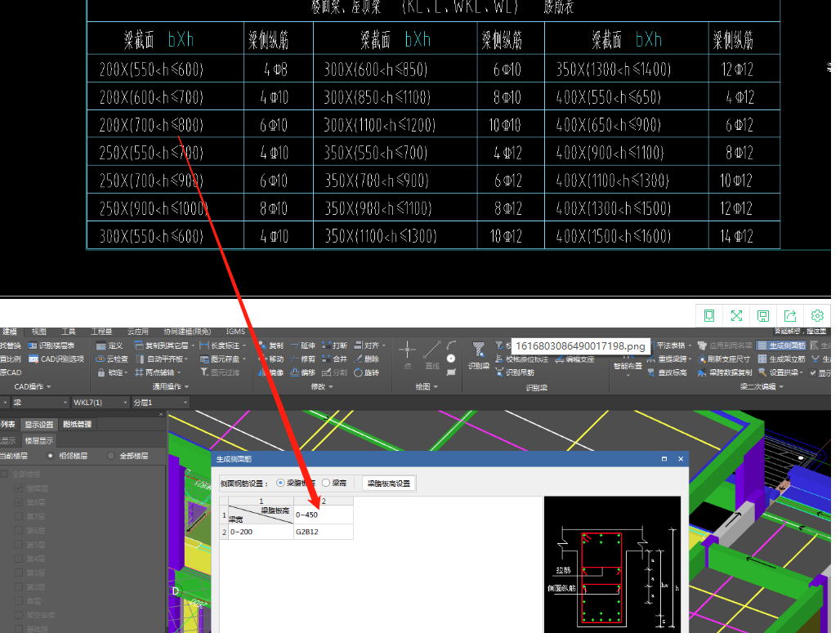Image resolution: width=840 pixels, height=633 pixels.
Task: Select the 复制 copy tool
Action: (x=271, y=345)
